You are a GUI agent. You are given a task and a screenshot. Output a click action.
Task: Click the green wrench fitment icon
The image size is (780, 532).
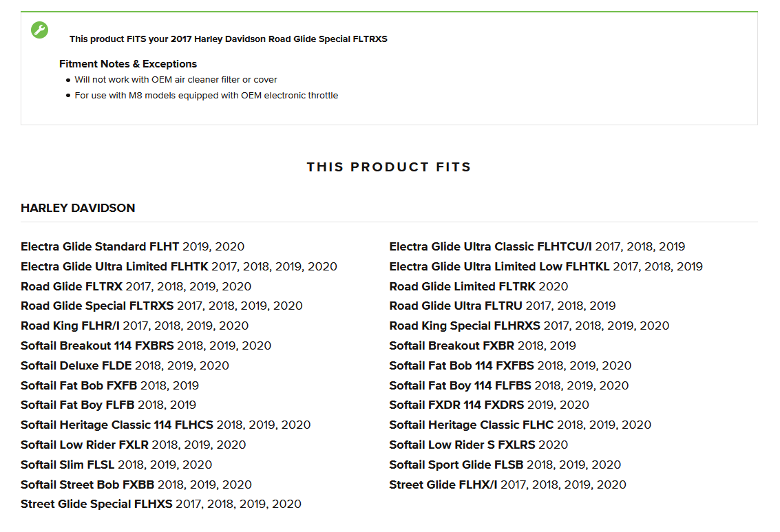(x=40, y=30)
